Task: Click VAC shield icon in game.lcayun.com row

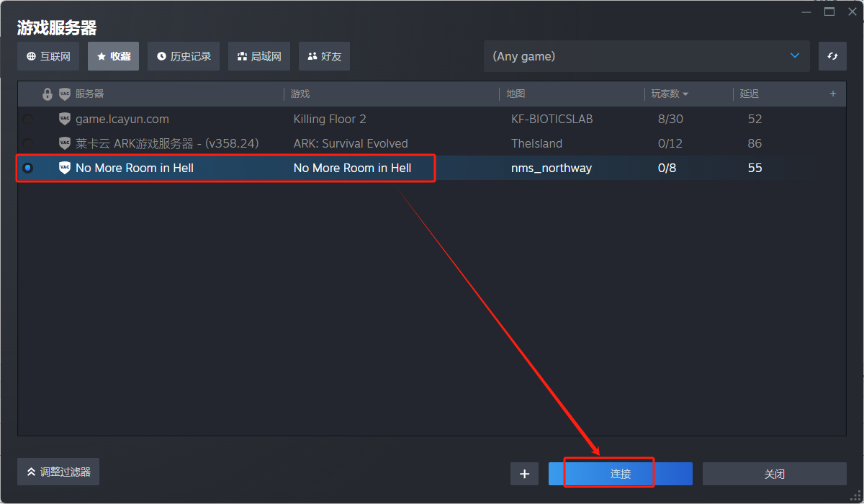Action: point(65,119)
